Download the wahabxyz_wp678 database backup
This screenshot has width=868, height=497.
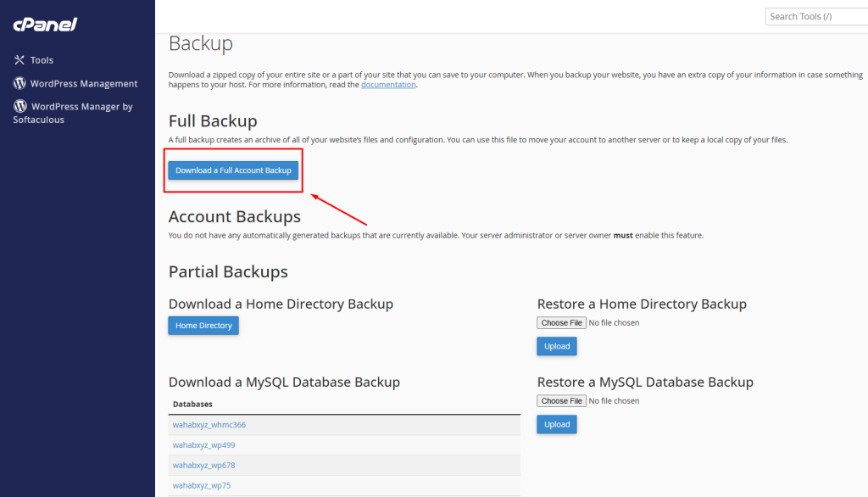tap(203, 466)
